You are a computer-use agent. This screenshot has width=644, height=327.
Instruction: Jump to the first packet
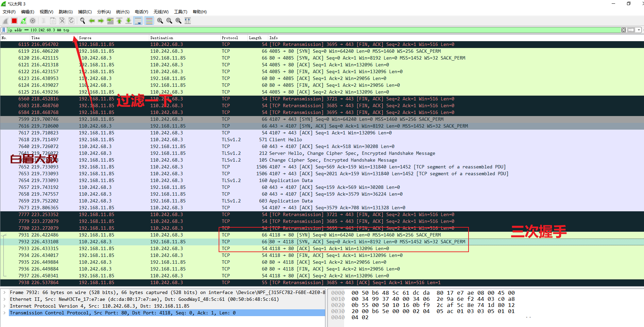pos(119,21)
